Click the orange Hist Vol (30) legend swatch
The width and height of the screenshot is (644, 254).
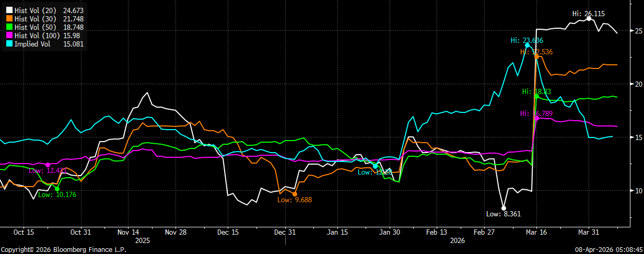[9, 19]
